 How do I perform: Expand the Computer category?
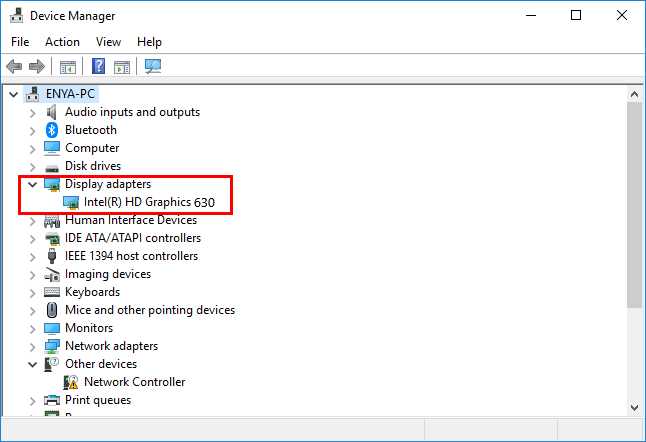[x=33, y=149]
